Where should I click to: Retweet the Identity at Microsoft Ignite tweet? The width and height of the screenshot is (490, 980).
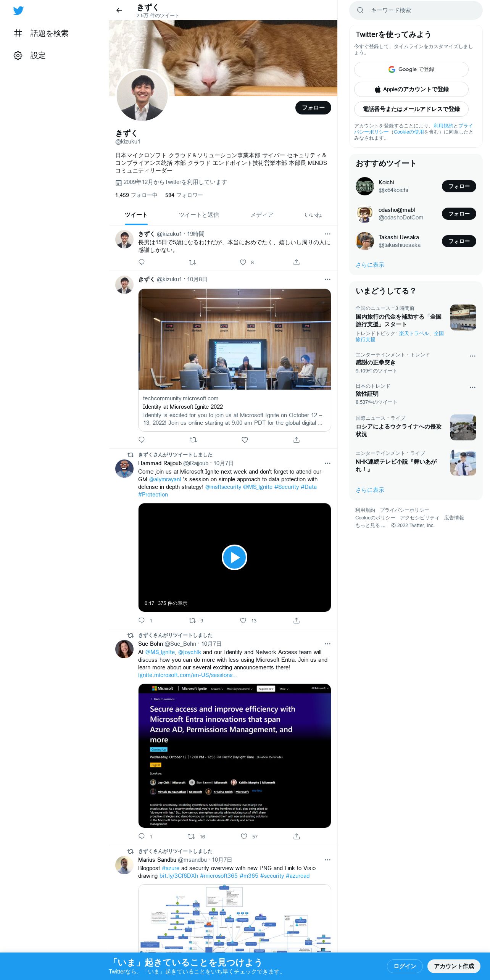coord(193,440)
